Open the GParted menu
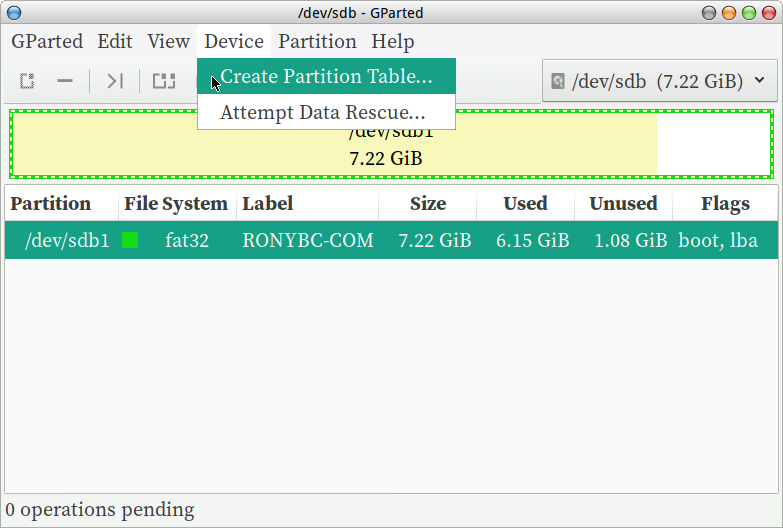This screenshot has height=528, width=783. (46, 41)
